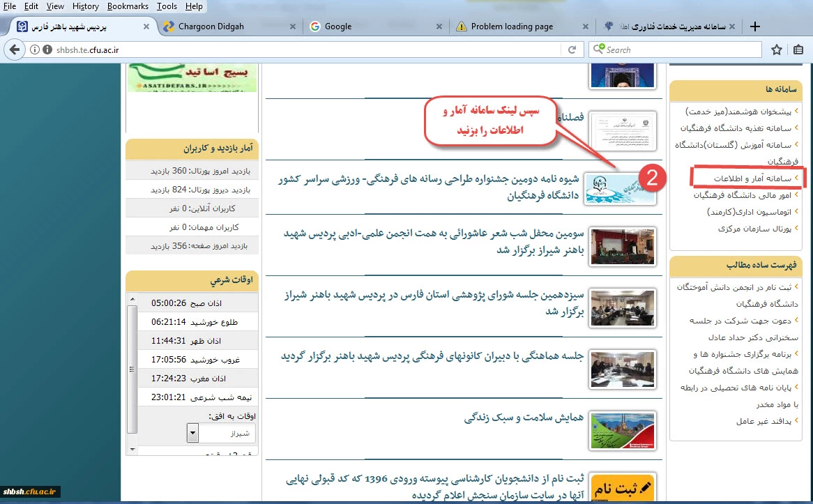Click the yellow ثبت نام registration icon

623,487
